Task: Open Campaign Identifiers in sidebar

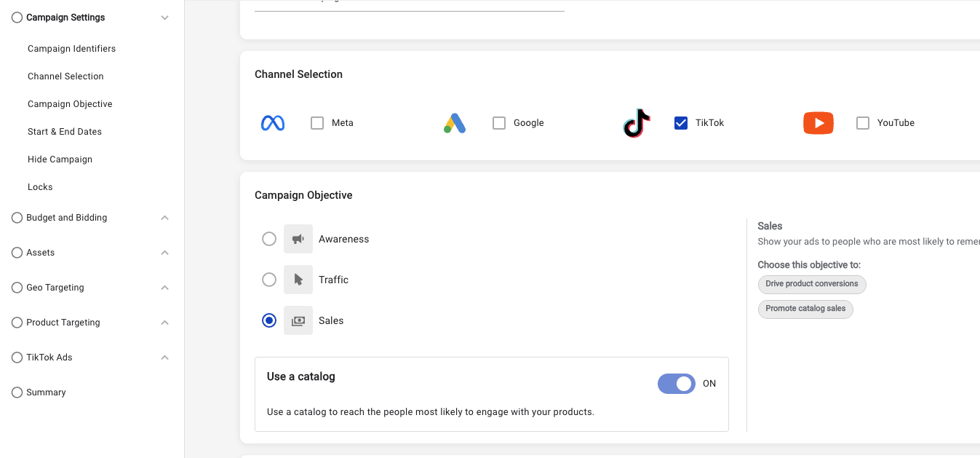Action: (x=71, y=49)
